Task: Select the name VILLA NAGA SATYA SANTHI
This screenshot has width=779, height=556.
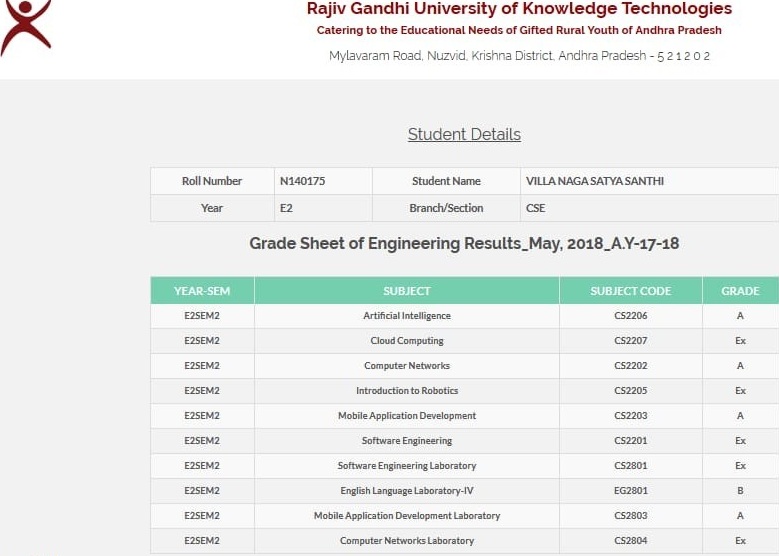Action: point(595,181)
